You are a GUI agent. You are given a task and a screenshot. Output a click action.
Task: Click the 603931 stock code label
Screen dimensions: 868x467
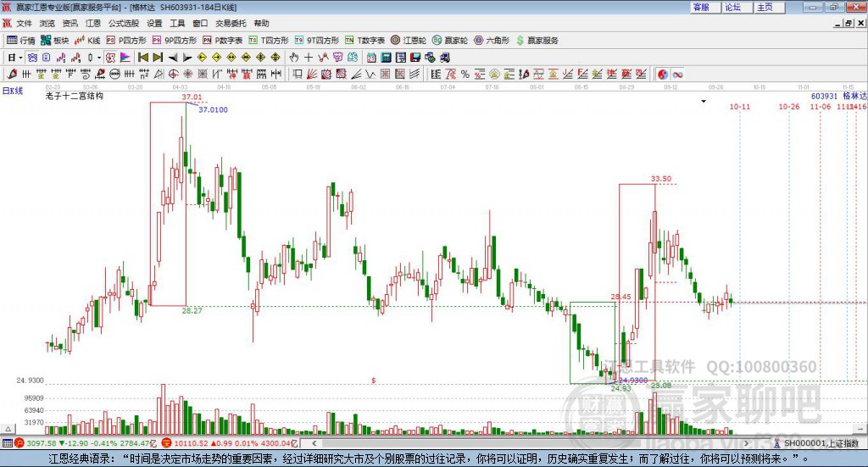point(824,97)
